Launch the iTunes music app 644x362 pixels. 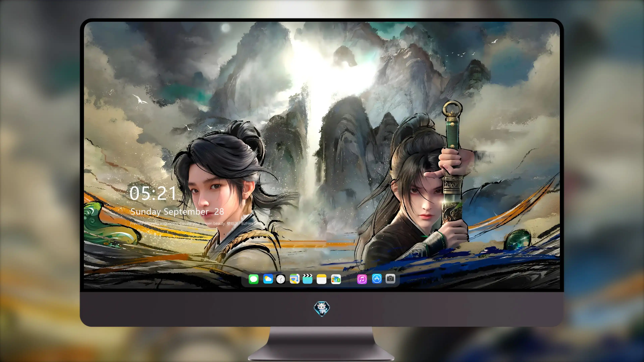tap(362, 279)
